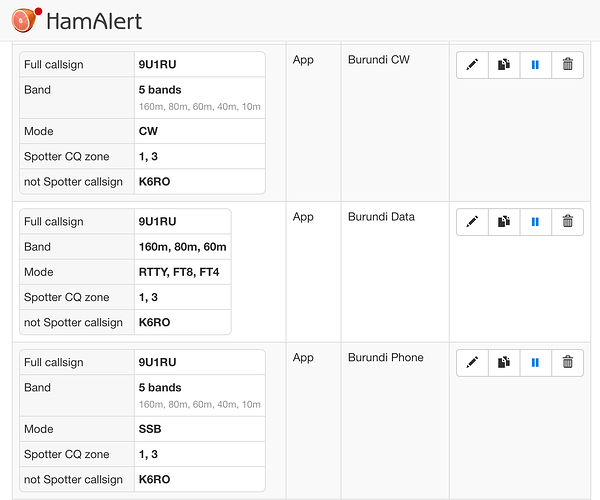
Task: Edit the Burundi Data trigger
Action: coord(472,222)
